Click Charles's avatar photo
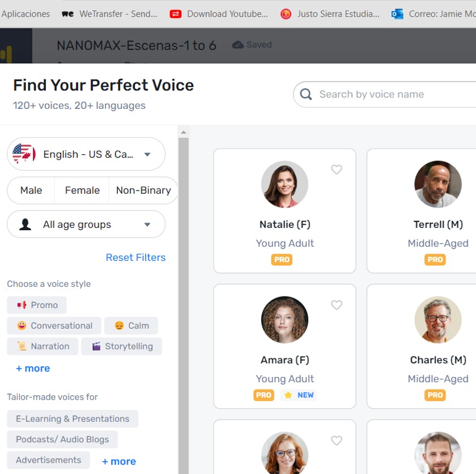 437,320
